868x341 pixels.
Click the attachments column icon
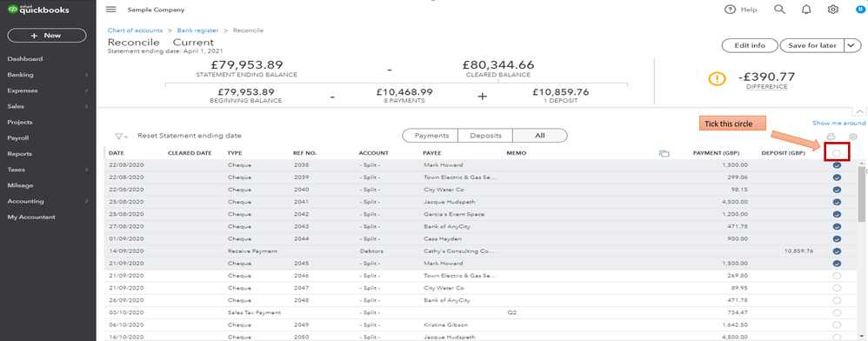pyautogui.click(x=664, y=153)
